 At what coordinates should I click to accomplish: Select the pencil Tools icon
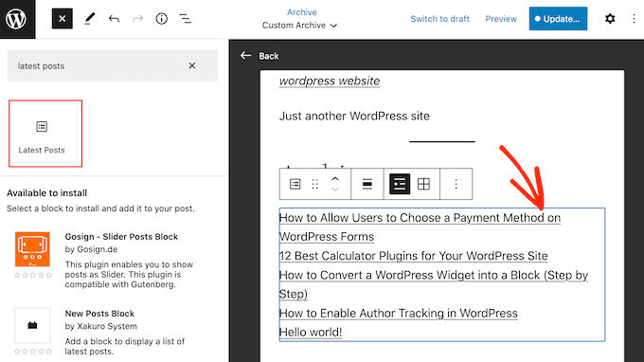90,19
